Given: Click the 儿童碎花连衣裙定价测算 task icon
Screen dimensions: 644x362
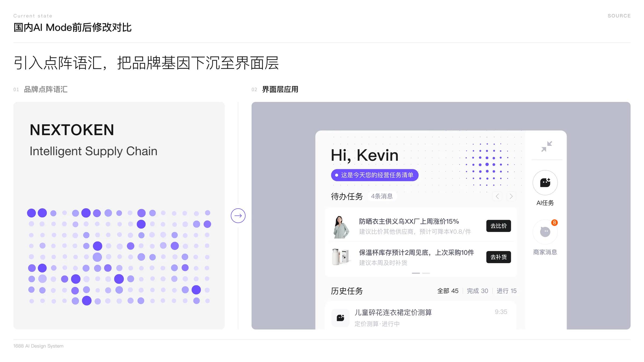Looking at the screenshot, I should click(341, 318).
